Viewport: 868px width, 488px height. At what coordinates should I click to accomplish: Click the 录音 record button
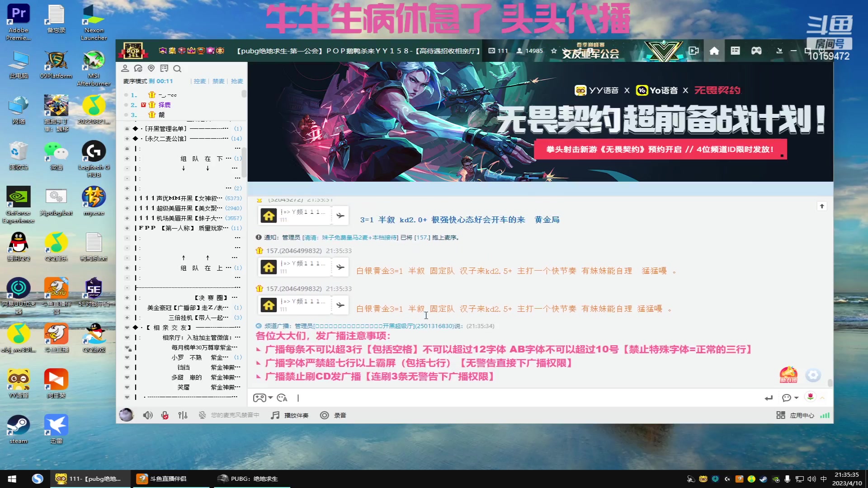coord(340,415)
